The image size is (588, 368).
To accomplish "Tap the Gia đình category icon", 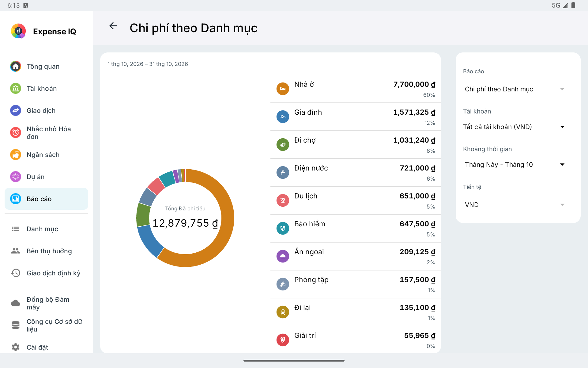I will click(283, 117).
